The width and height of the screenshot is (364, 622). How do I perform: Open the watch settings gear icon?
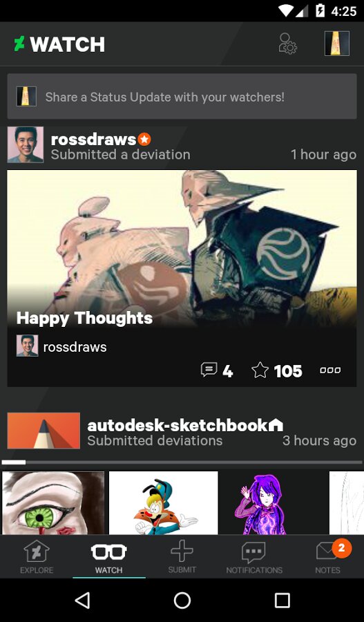coord(288,44)
